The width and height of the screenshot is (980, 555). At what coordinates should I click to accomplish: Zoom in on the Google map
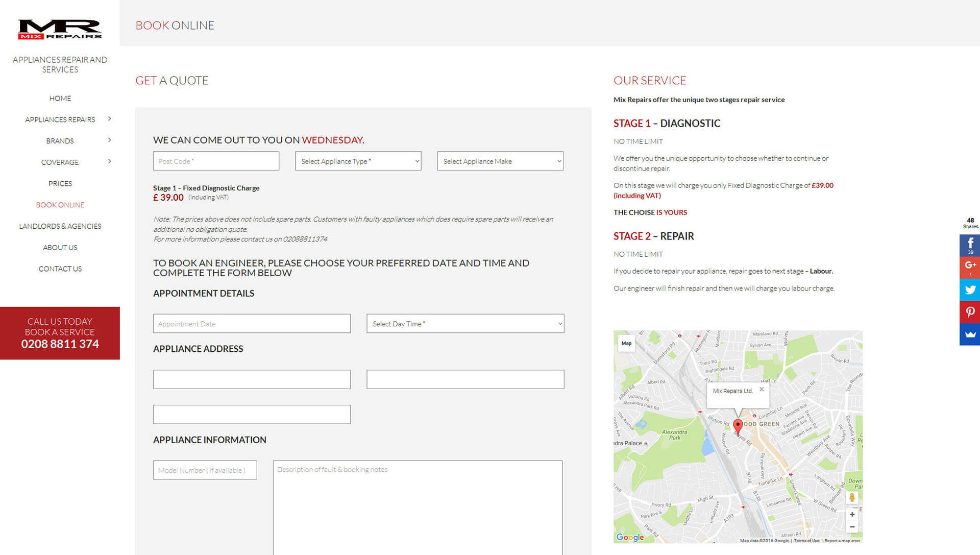(852, 514)
